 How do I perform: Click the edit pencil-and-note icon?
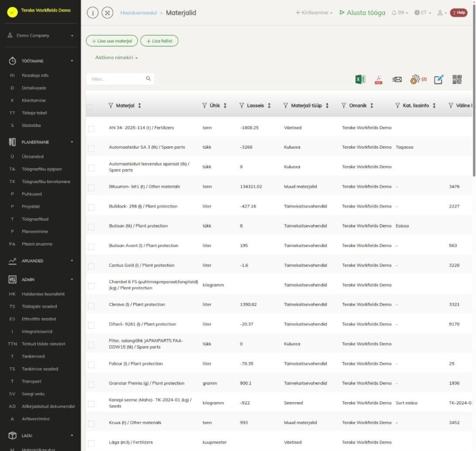click(x=439, y=79)
